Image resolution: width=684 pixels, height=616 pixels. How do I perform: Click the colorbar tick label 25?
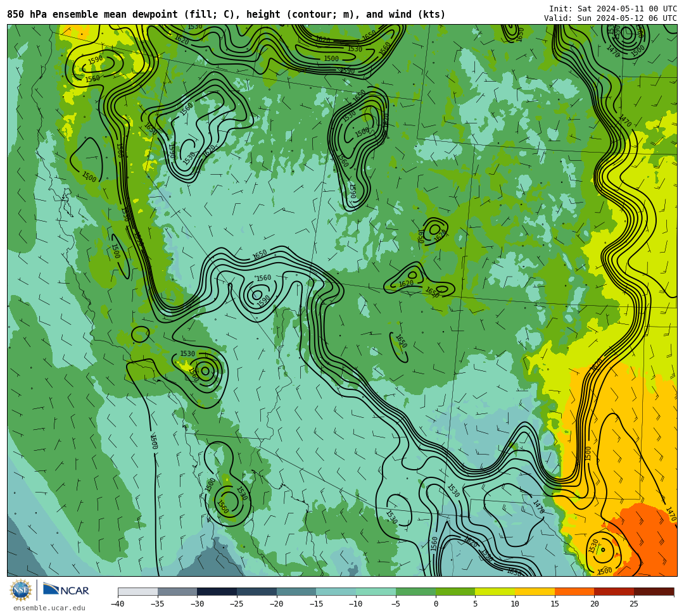point(634,604)
